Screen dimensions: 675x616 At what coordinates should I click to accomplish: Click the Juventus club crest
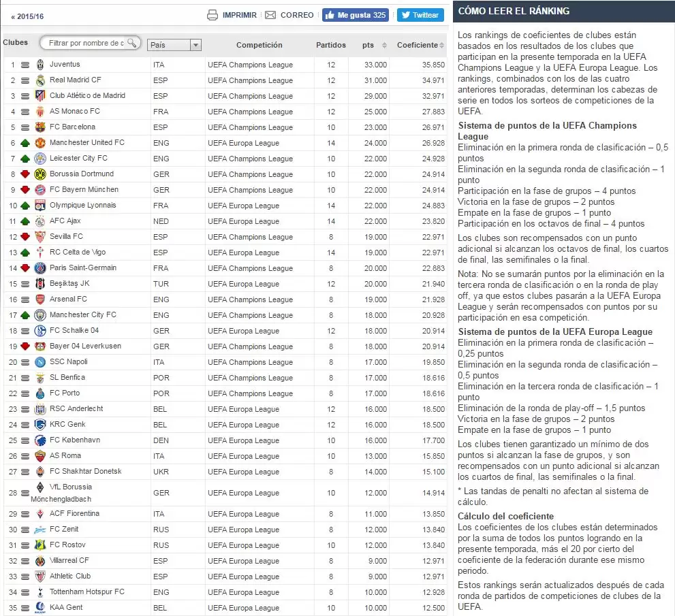(x=40, y=65)
